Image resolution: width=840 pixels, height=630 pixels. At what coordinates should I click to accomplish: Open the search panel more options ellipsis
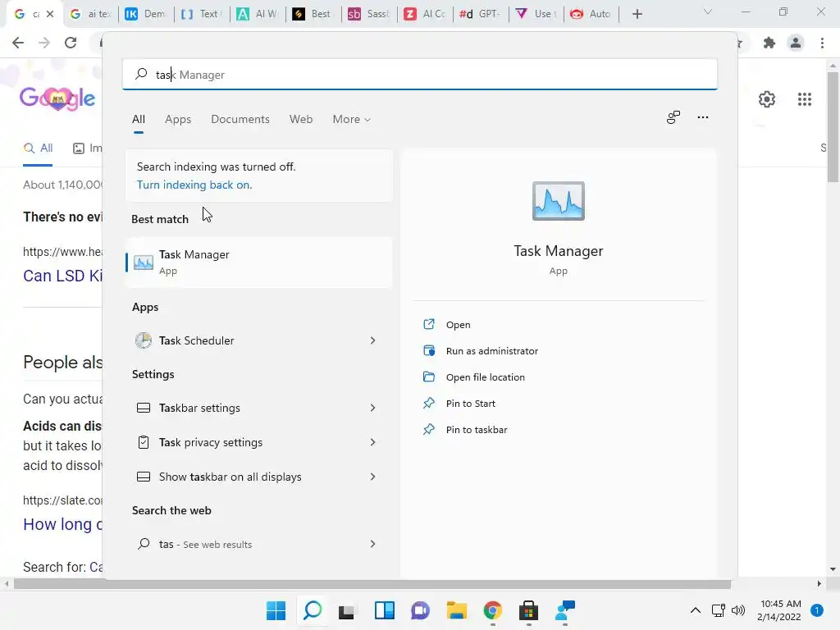tap(702, 117)
